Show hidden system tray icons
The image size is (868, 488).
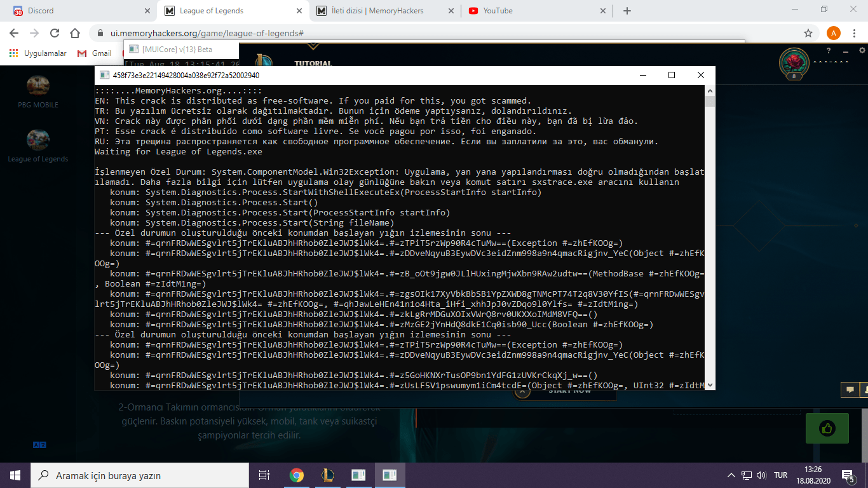(x=731, y=475)
